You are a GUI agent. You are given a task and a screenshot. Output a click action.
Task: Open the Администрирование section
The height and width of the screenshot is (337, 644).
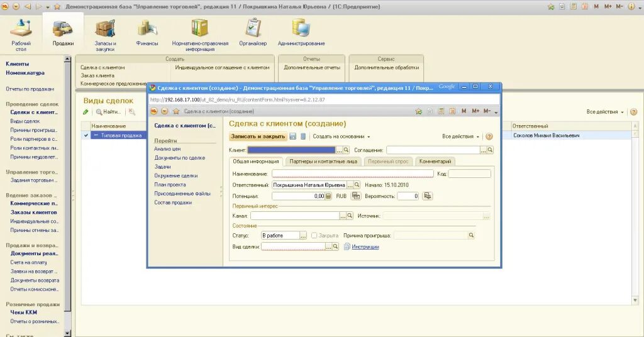(301, 33)
